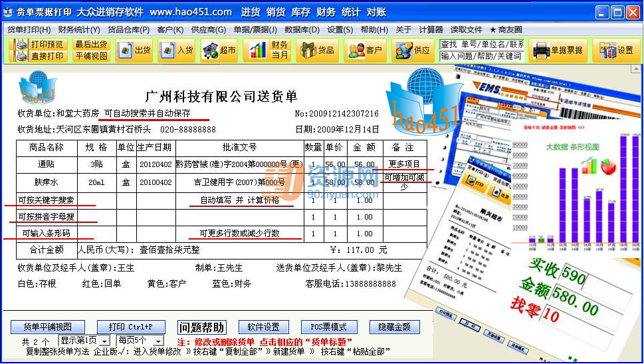Click the 20ml specification cell
Image resolution: width=644 pixels, height=364 pixels.
[x=96, y=182]
